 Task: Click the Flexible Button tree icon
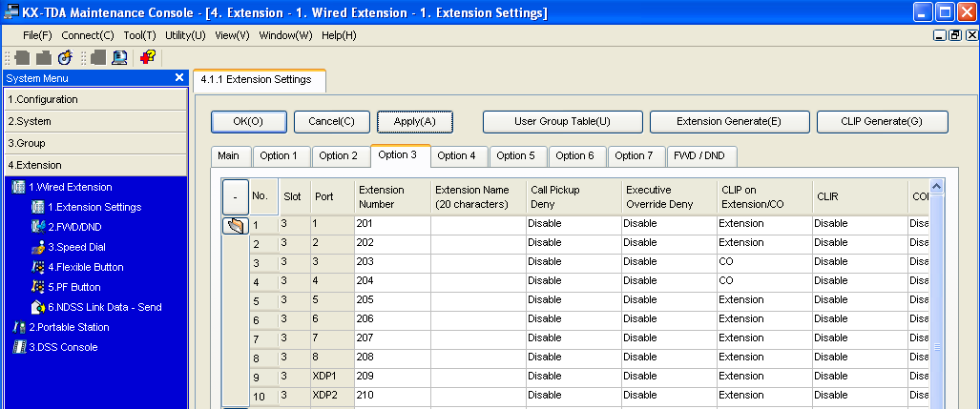[x=38, y=267]
